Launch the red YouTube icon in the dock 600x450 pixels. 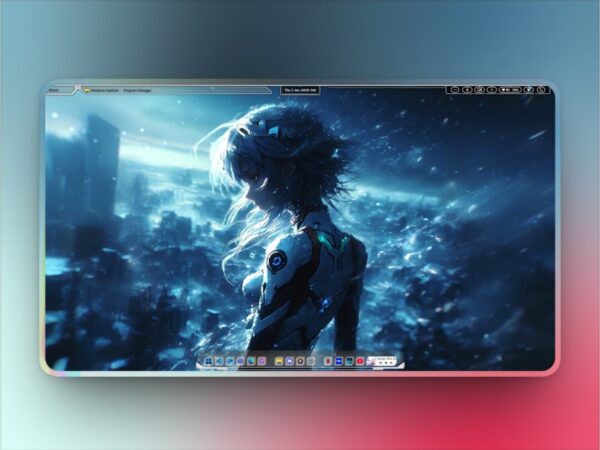tap(359, 361)
